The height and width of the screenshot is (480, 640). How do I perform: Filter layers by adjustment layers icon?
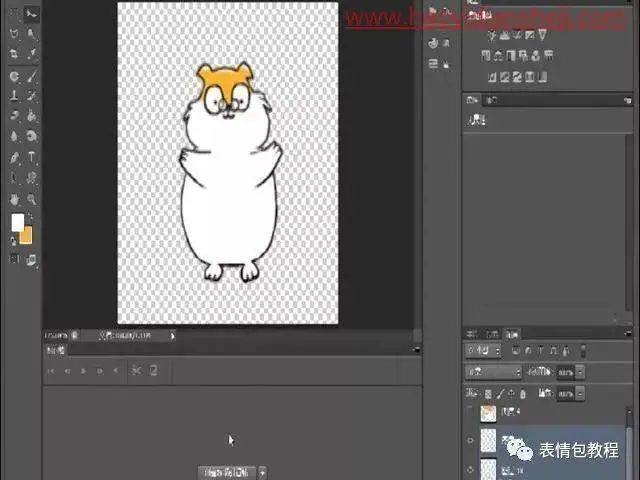(x=528, y=351)
